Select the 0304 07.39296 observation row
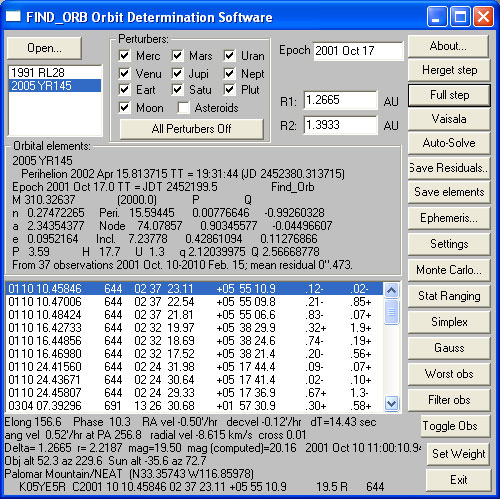500x499 pixels. [194, 406]
